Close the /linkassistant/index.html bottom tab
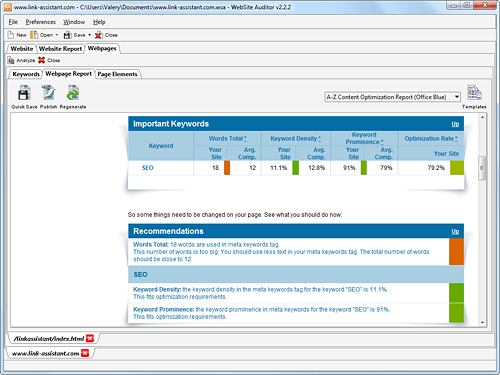 [x=90, y=338]
